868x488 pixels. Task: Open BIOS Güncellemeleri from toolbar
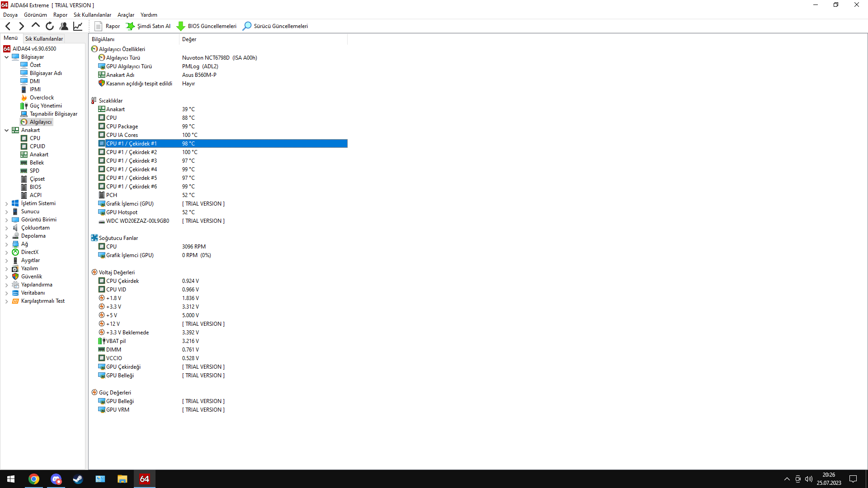click(207, 26)
